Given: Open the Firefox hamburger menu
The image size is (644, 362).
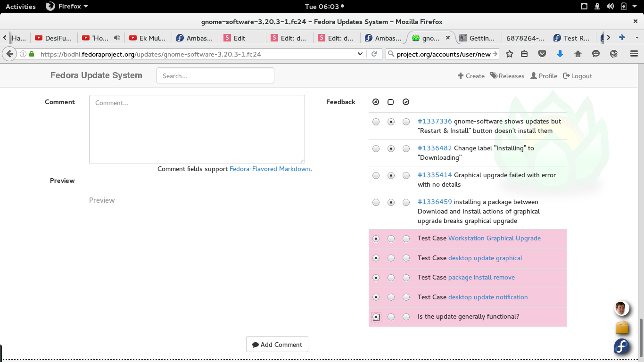Looking at the screenshot, I should [634, 54].
